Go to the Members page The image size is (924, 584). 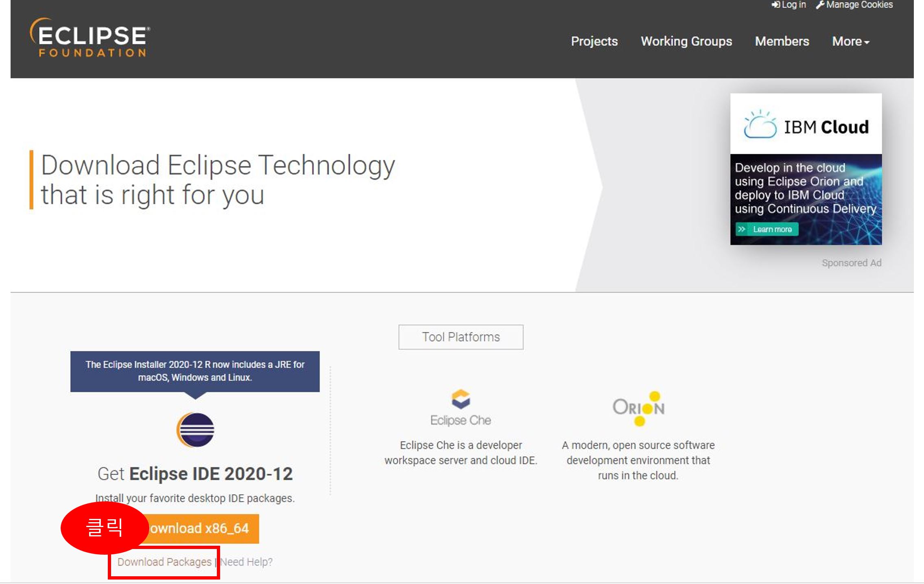[782, 42]
